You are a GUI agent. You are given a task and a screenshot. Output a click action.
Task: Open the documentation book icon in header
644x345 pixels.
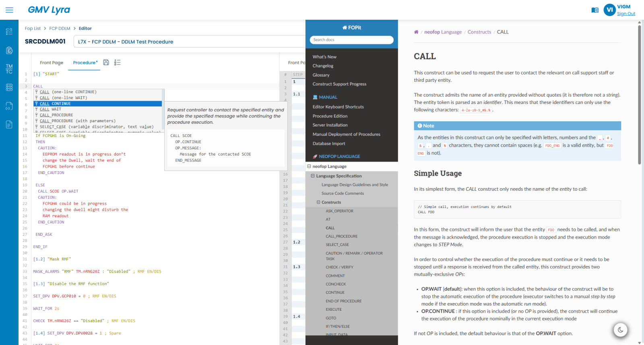tap(594, 10)
